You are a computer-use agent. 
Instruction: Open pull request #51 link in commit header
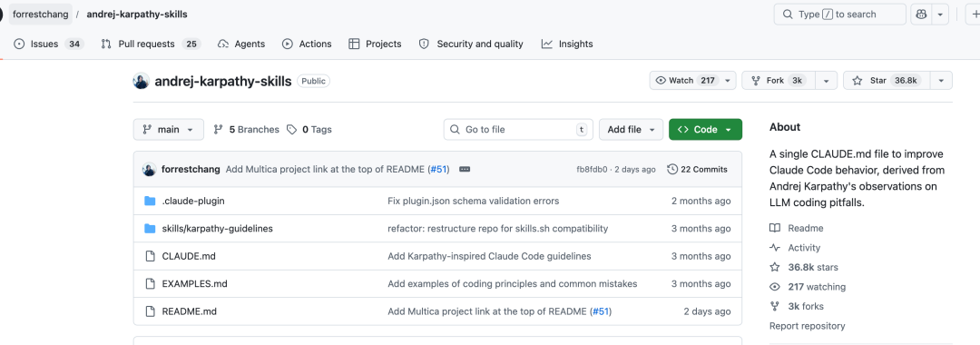pos(439,170)
